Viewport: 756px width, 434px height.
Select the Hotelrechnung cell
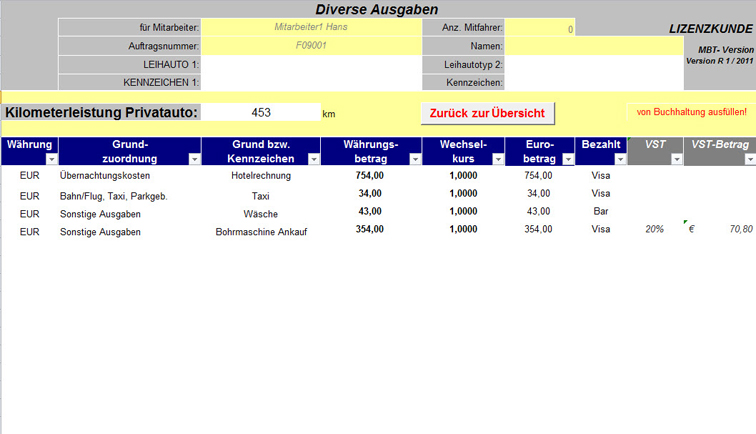click(260, 176)
